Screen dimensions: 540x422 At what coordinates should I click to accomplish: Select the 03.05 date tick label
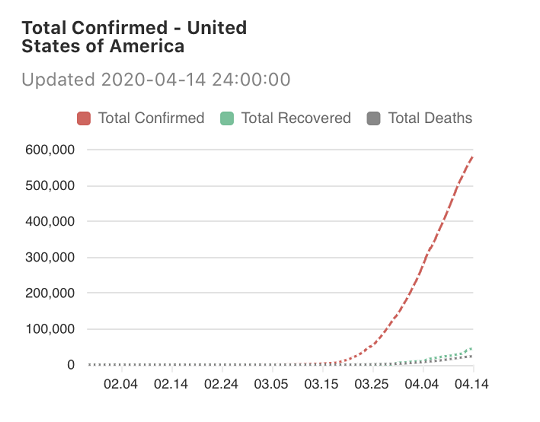[x=271, y=384]
